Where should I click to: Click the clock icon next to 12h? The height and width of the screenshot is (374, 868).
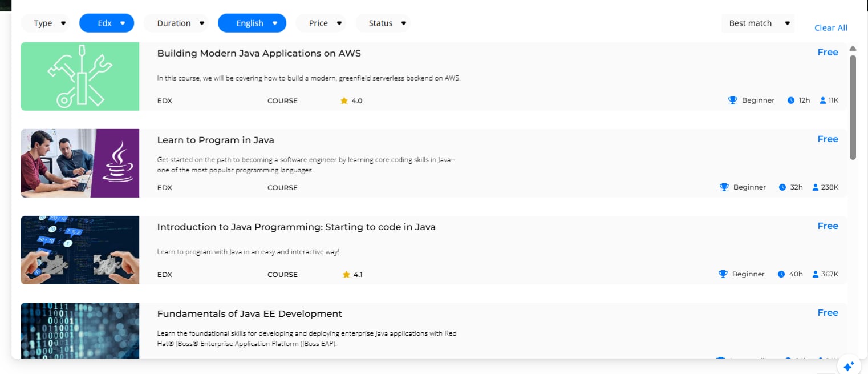(791, 100)
